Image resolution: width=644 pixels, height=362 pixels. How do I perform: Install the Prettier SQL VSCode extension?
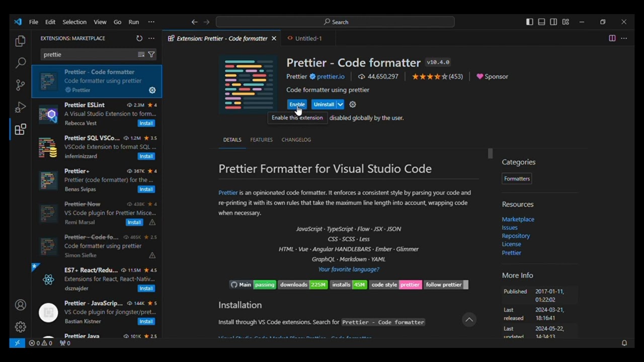(146, 156)
